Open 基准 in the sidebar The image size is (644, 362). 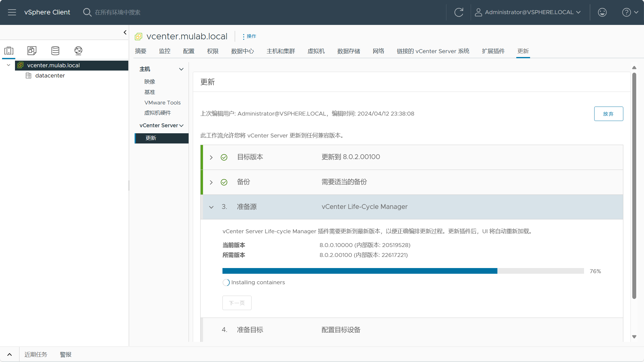coord(150,92)
